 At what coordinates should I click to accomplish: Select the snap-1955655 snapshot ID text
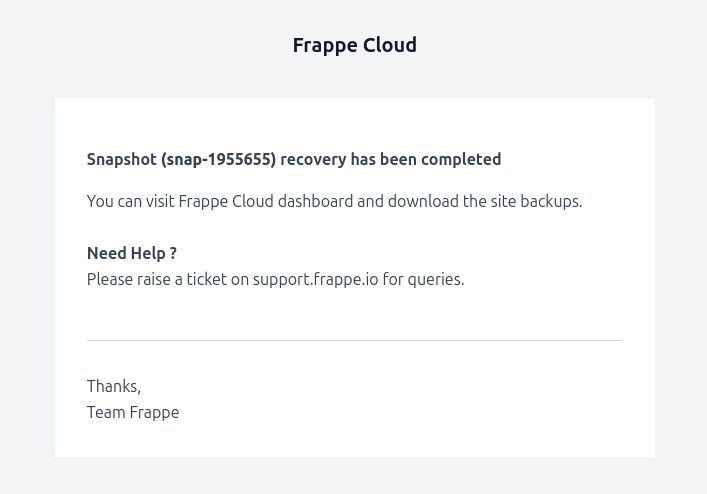219,160
